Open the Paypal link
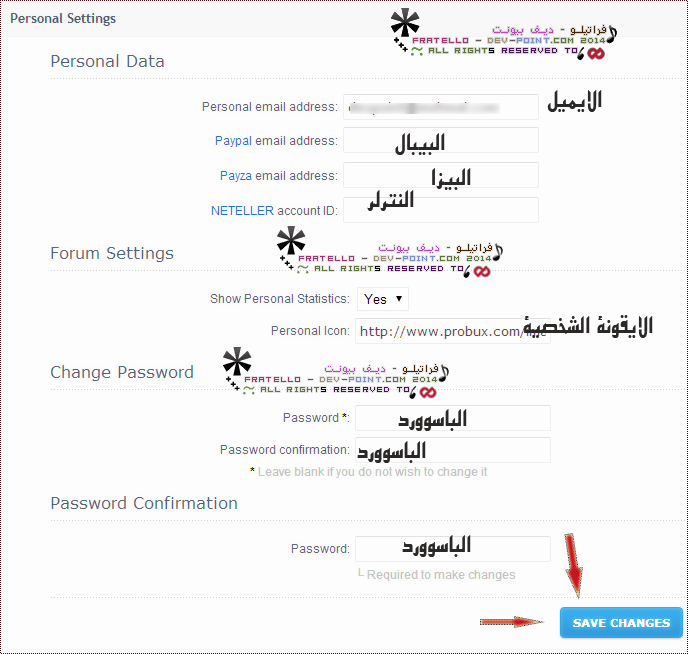 (x=233, y=141)
